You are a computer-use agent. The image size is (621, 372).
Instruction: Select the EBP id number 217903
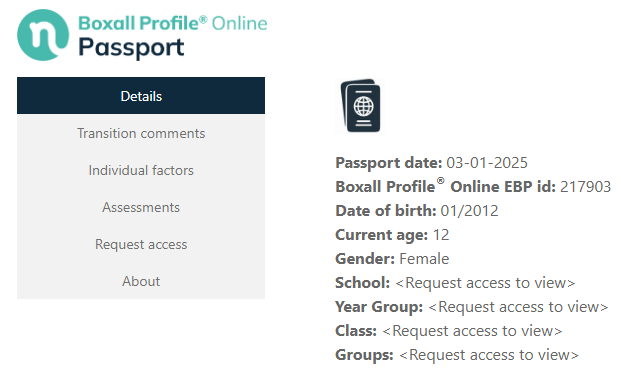[x=585, y=187]
